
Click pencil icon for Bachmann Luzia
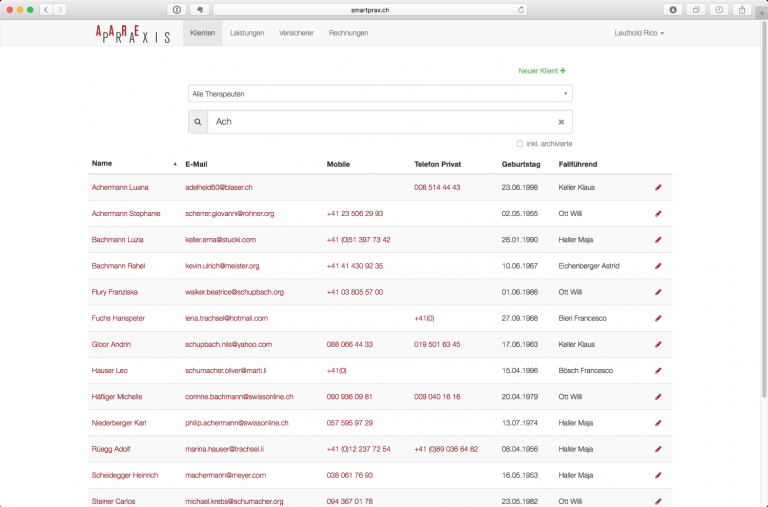658,240
